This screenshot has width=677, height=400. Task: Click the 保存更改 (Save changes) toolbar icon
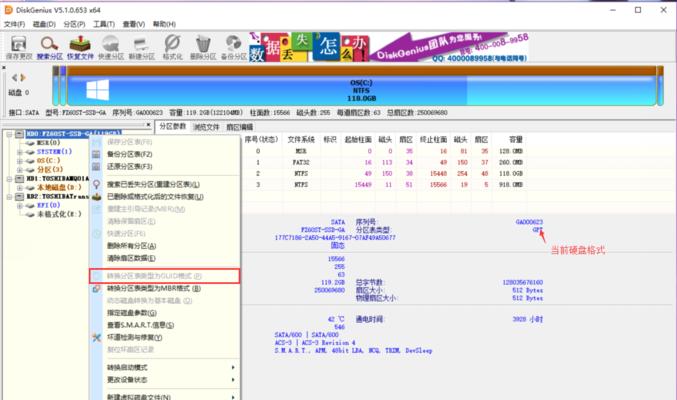pos(19,44)
